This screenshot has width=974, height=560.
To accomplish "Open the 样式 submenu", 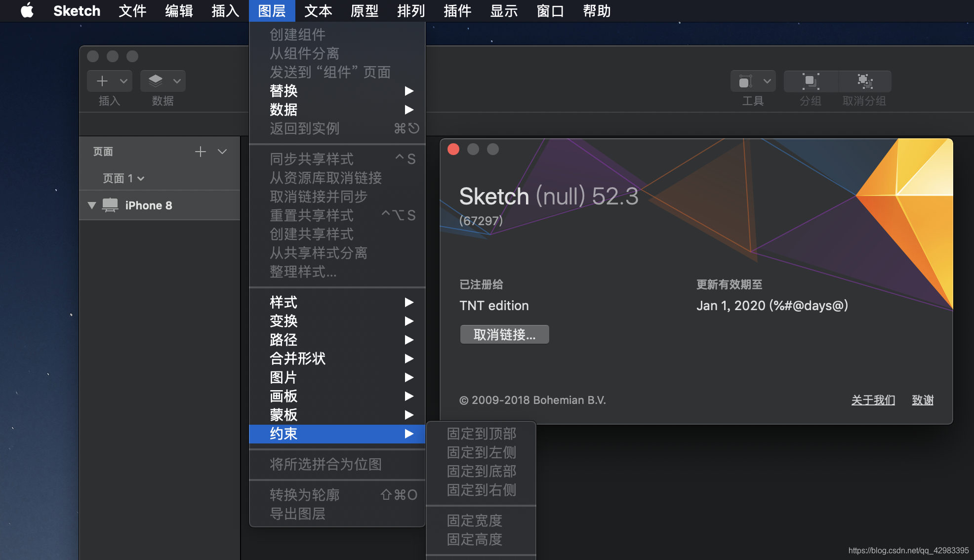I will click(337, 302).
